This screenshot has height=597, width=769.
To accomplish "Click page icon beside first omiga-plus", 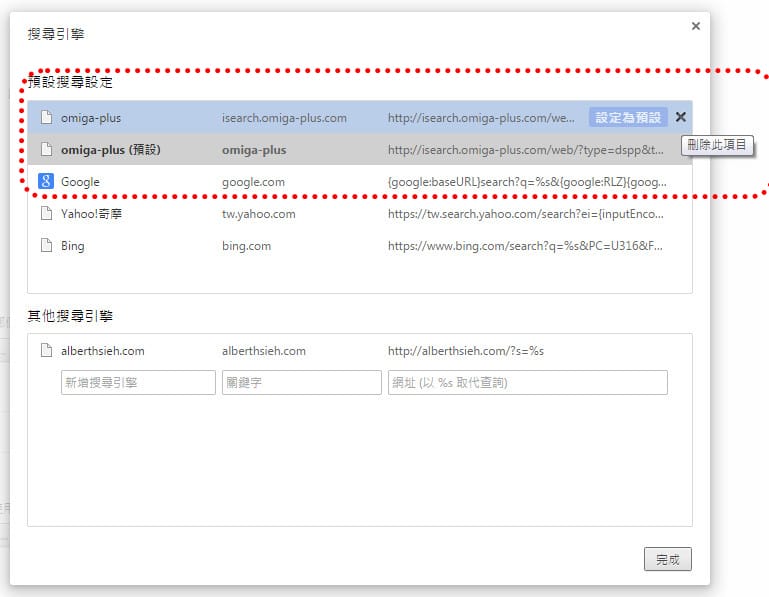I will tap(46, 118).
